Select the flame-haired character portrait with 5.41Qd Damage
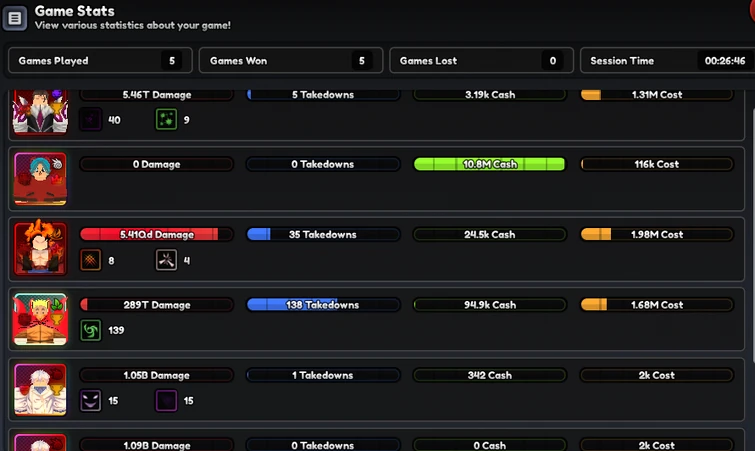This screenshot has height=451, width=755. [x=40, y=249]
